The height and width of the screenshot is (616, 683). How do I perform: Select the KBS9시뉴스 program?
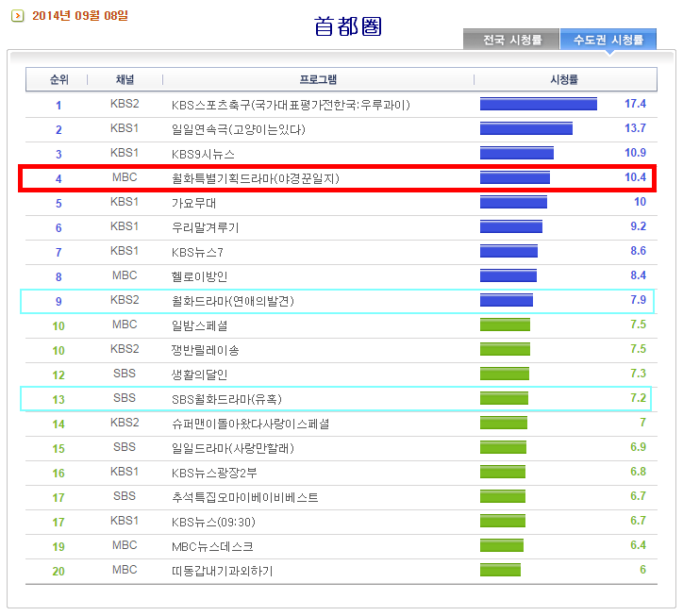[203, 154]
